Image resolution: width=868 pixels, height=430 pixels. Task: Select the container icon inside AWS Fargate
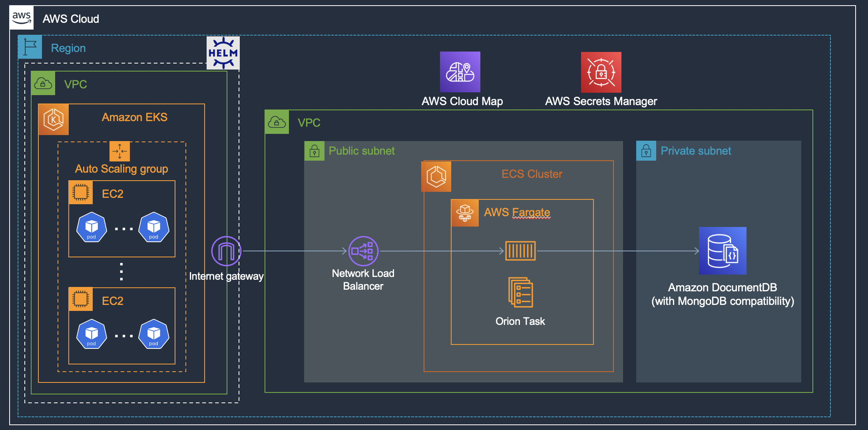[520, 251]
